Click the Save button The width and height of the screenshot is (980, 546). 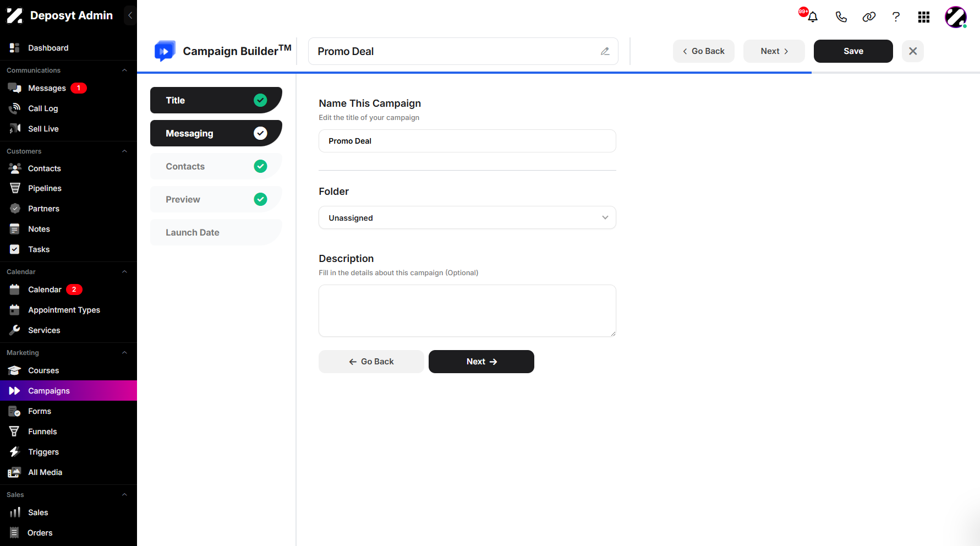tap(853, 51)
